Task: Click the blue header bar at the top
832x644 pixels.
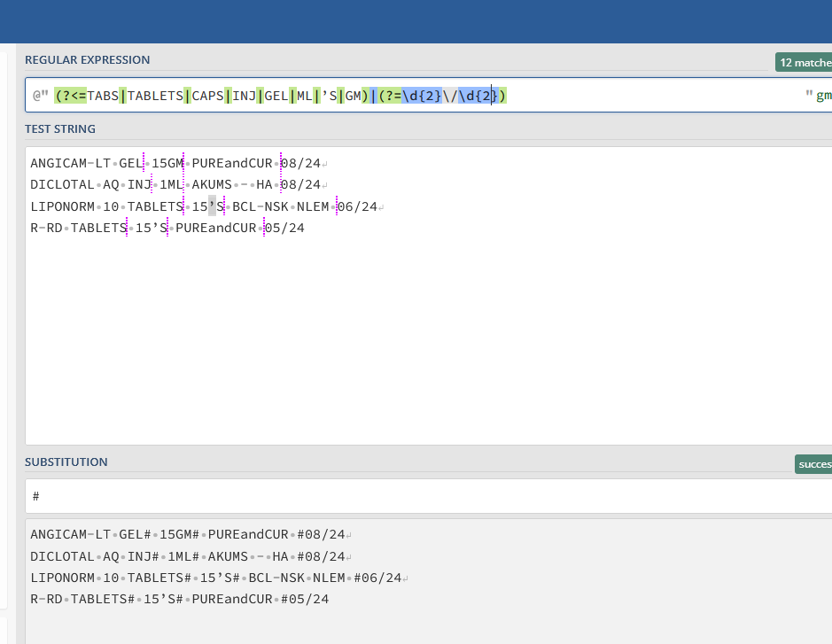Action: tap(416, 18)
